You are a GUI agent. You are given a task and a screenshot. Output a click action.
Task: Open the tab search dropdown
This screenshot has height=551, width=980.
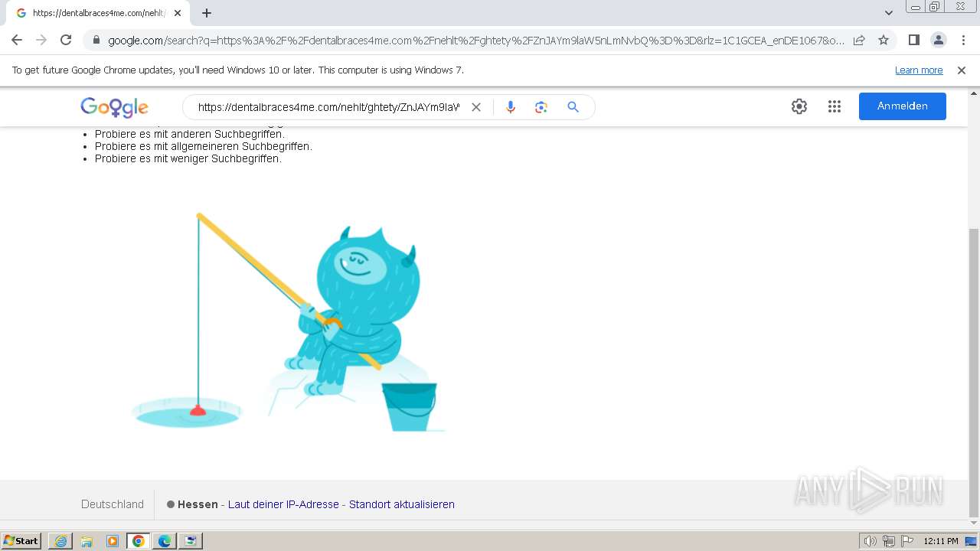click(888, 13)
